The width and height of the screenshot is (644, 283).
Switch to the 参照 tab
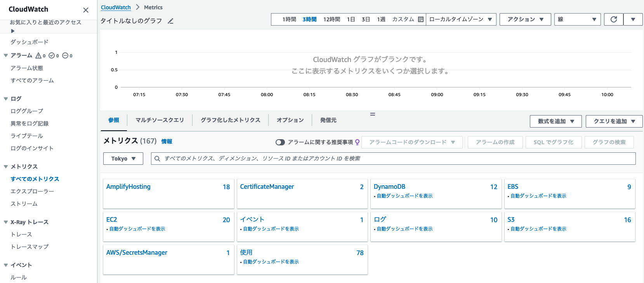(x=114, y=120)
